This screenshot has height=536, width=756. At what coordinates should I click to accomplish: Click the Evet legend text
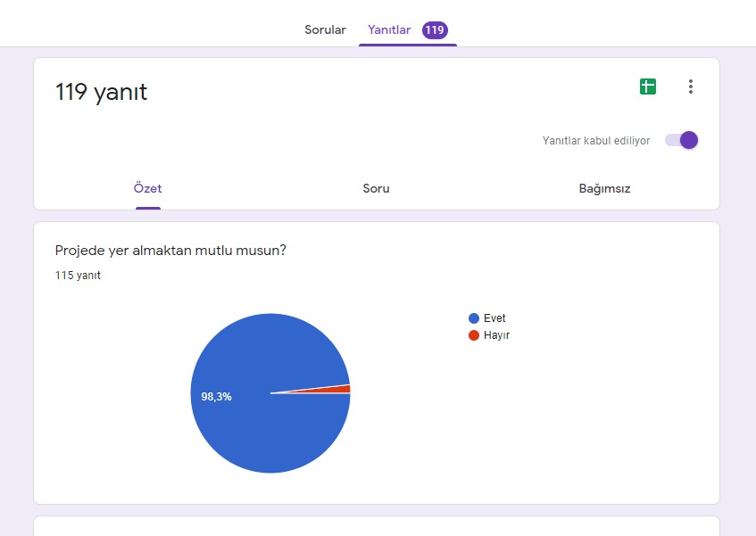[x=494, y=318]
